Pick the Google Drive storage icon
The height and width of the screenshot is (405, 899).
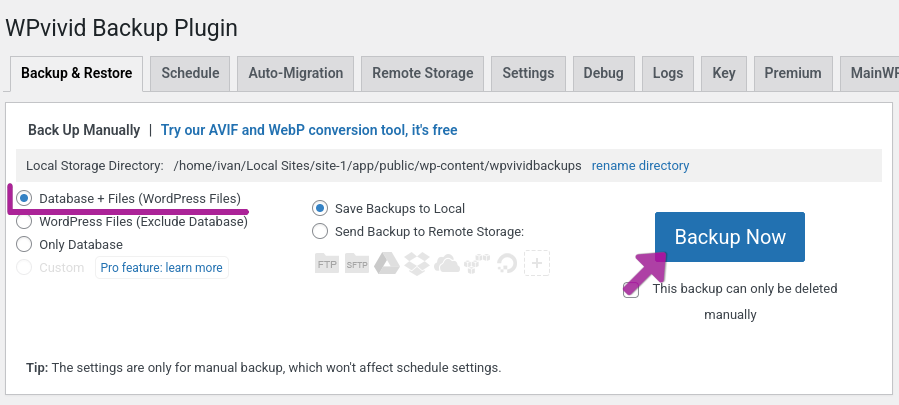tap(386, 263)
